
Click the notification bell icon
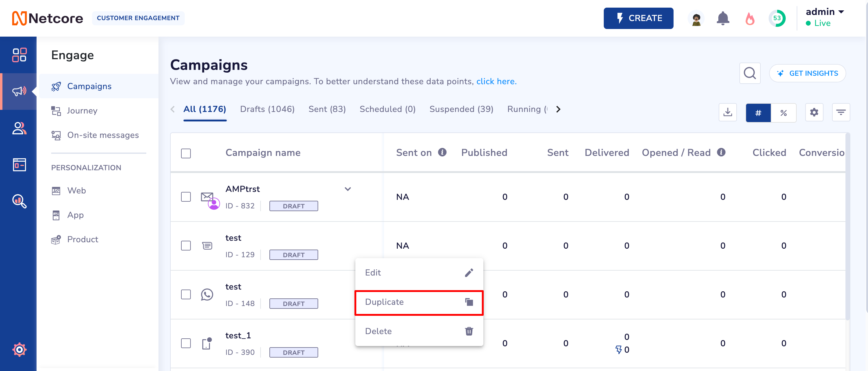pyautogui.click(x=723, y=18)
